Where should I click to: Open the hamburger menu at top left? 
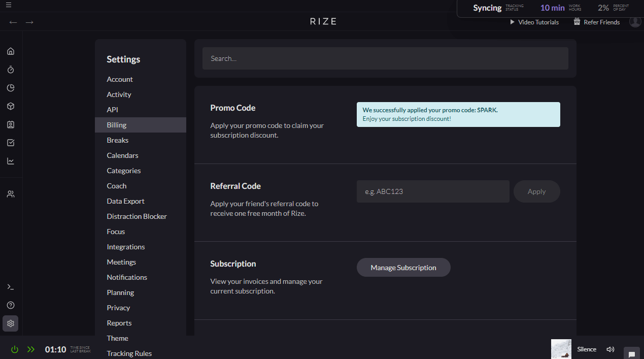(x=9, y=5)
